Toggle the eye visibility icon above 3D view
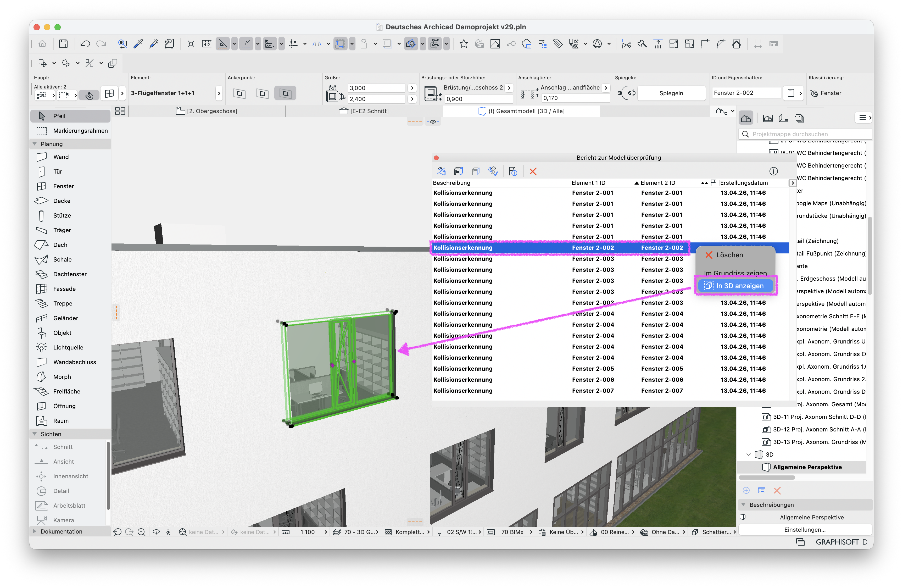Image resolution: width=903 pixels, height=588 pixels. tap(433, 122)
